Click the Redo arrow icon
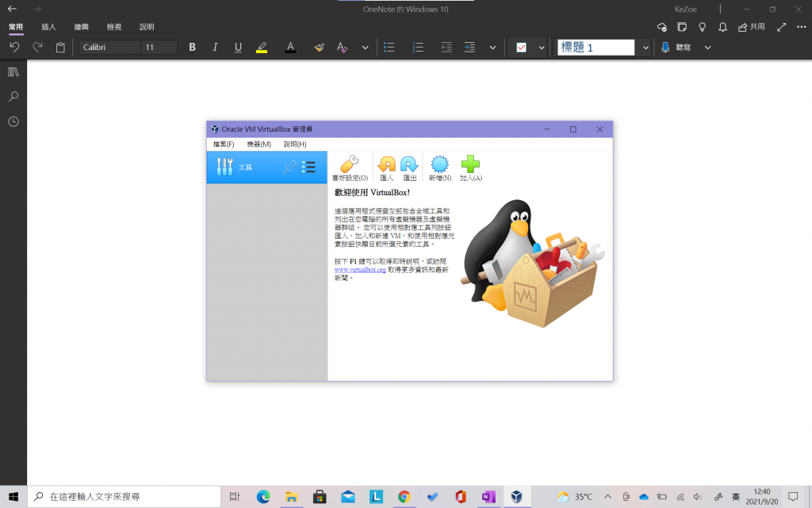The width and height of the screenshot is (812, 508). pyautogui.click(x=37, y=47)
